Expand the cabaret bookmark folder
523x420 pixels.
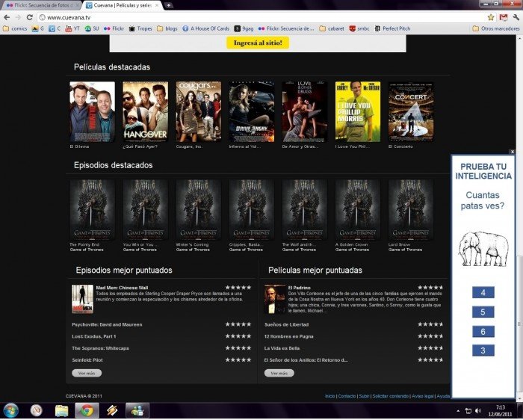coord(332,28)
